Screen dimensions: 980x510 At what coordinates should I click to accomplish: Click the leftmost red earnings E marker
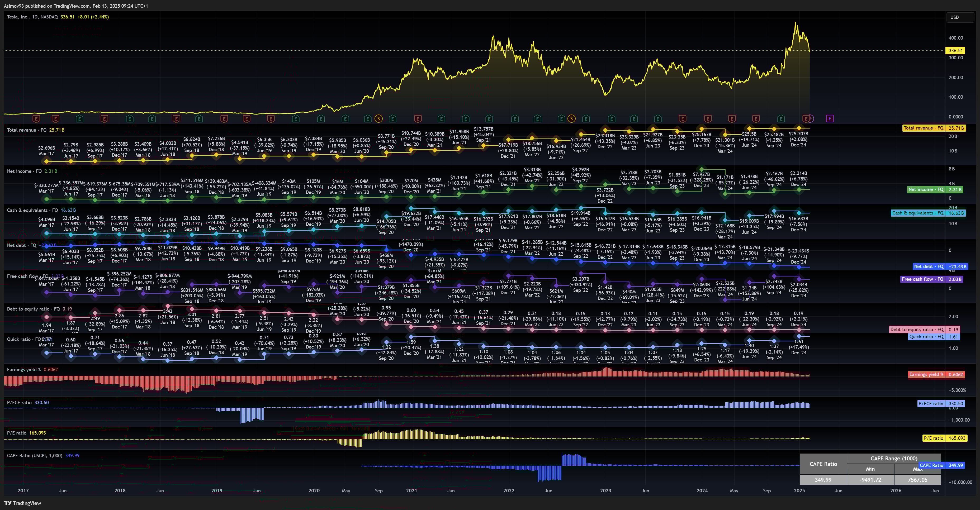pyautogui.click(x=36, y=119)
